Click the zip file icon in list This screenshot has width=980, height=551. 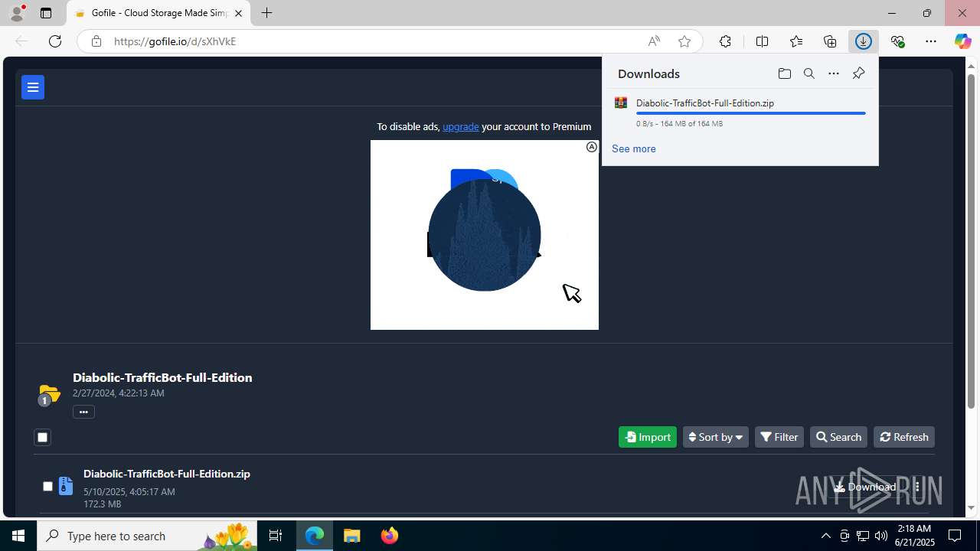point(66,486)
